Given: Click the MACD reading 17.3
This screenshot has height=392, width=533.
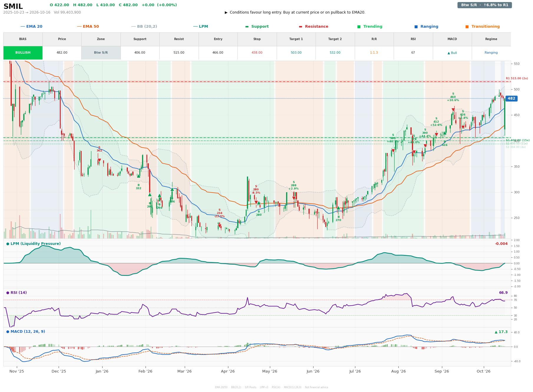Looking at the screenshot, I should (x=501, y=332).
